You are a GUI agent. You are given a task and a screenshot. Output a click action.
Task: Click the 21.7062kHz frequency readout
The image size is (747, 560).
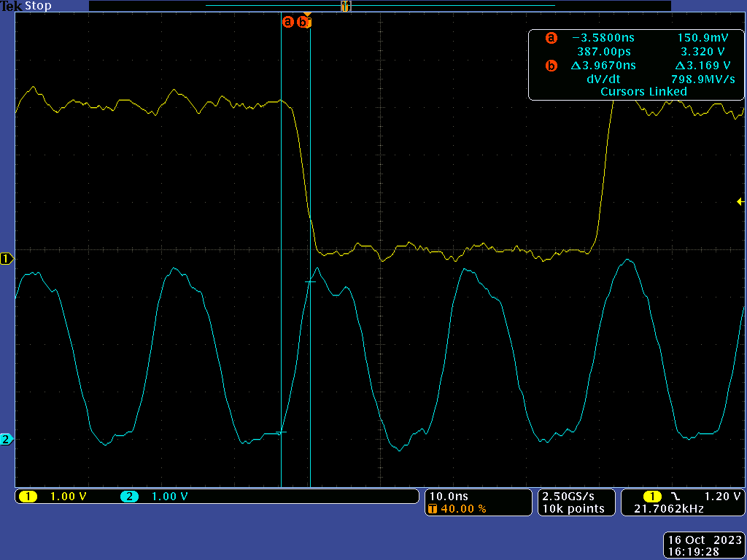(668, 508)
